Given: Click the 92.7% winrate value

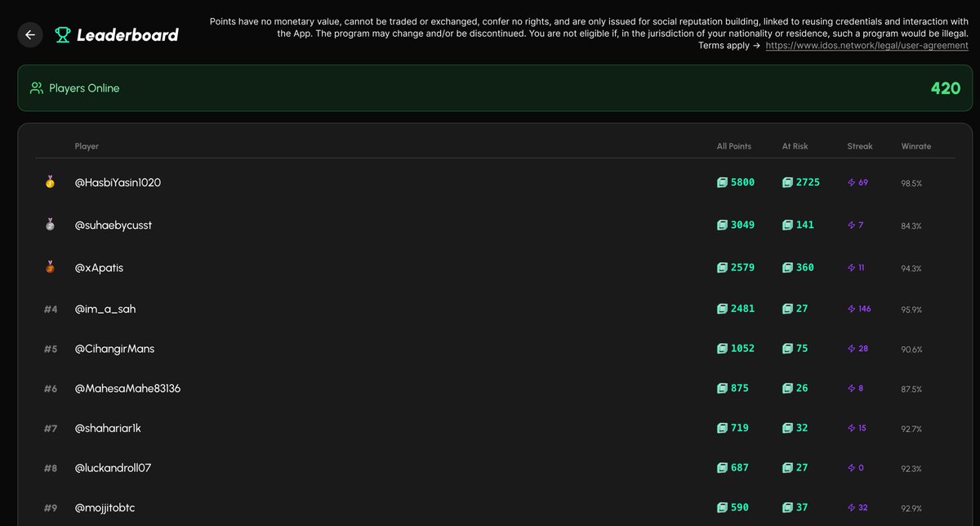Looking at the screenshot, I should point(911,428).
